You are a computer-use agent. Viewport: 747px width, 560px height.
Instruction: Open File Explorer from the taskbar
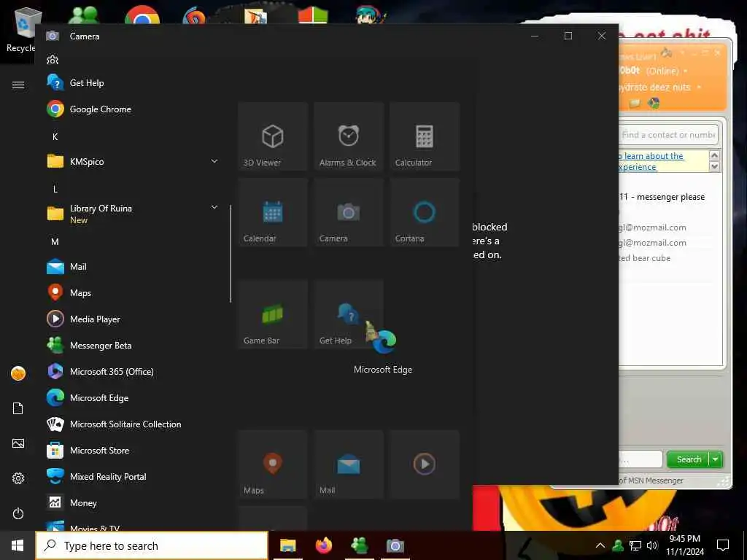[x=287, y=545]
